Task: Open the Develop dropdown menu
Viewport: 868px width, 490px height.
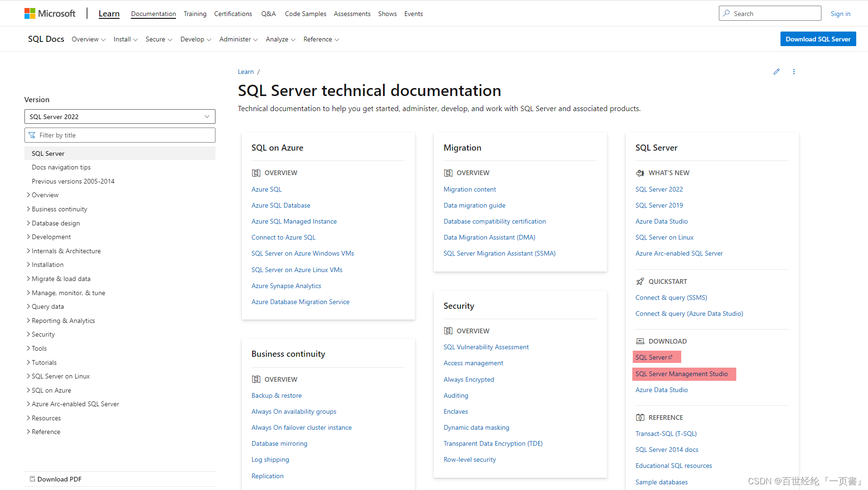Action: (196, 39)
